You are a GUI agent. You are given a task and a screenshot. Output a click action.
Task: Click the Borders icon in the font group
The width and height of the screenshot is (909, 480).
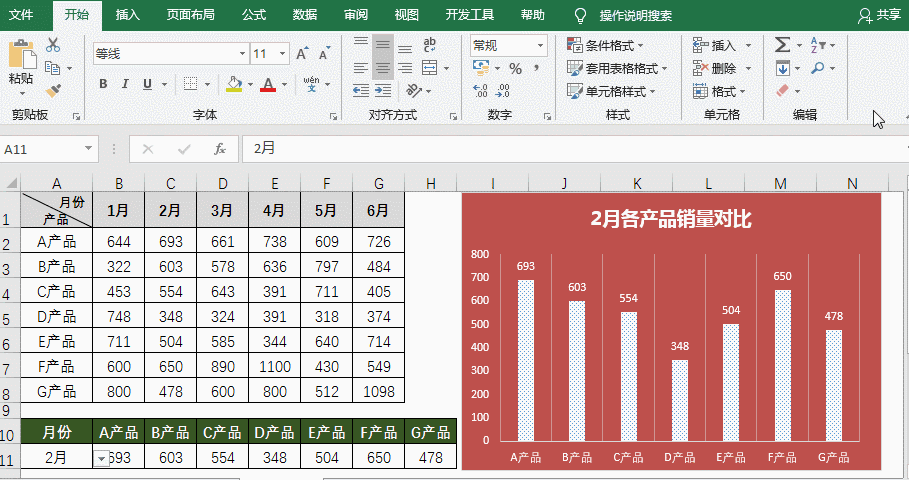click(190, 84)
